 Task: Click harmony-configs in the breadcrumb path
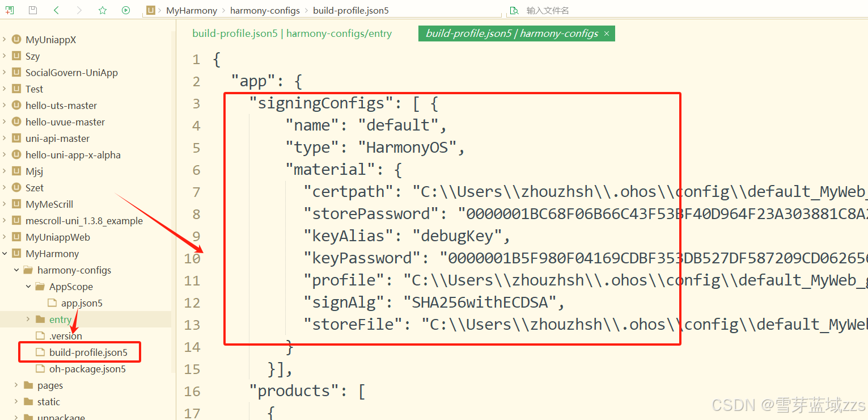[264, 10]
